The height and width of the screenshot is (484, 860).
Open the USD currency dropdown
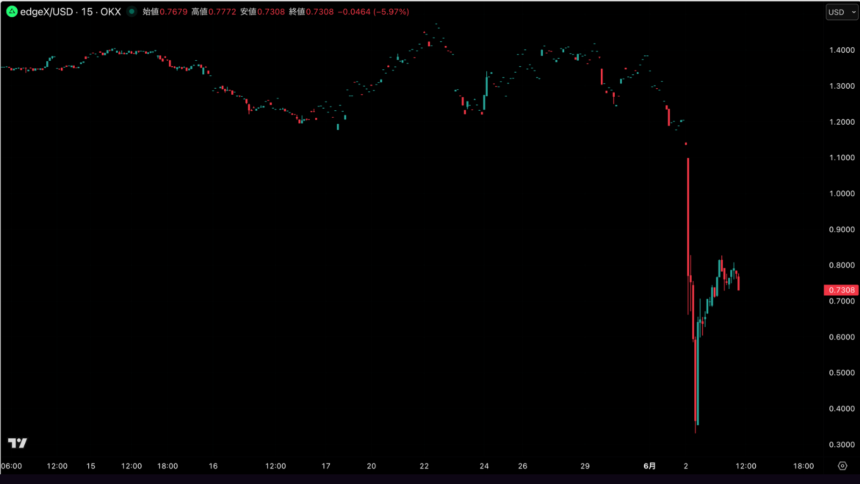point(841,12)
